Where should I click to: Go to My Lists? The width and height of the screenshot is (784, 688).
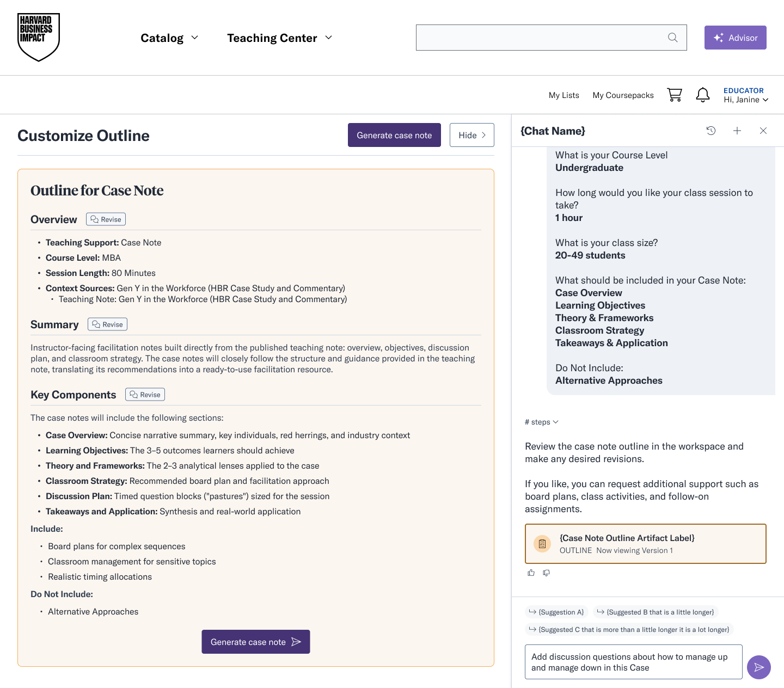pyautogui.click(x=564, y=95)
